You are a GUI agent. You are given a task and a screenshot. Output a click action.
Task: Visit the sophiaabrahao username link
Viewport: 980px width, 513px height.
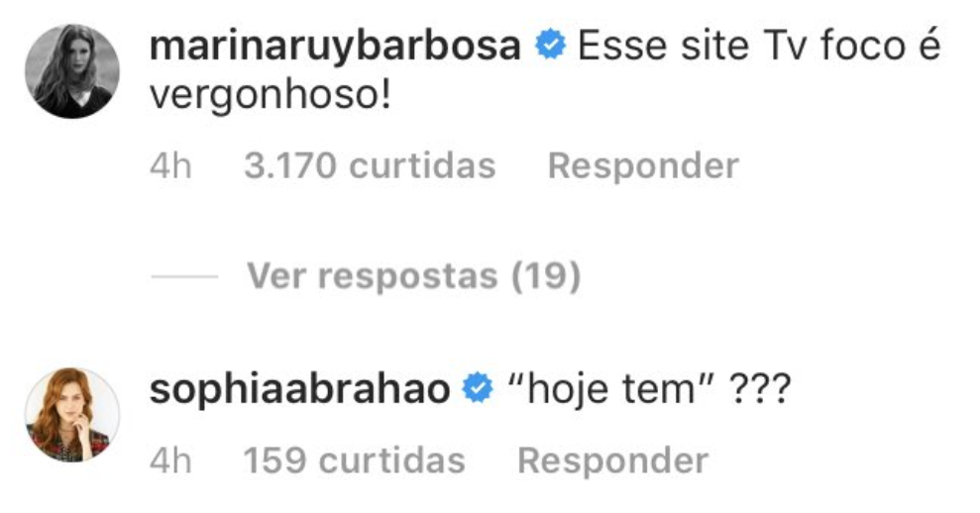click(299, 390)
